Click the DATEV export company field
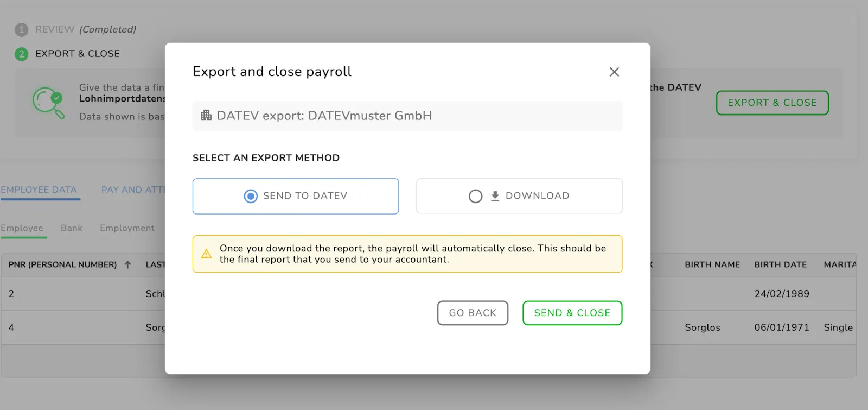 click(x=407, y=116)
